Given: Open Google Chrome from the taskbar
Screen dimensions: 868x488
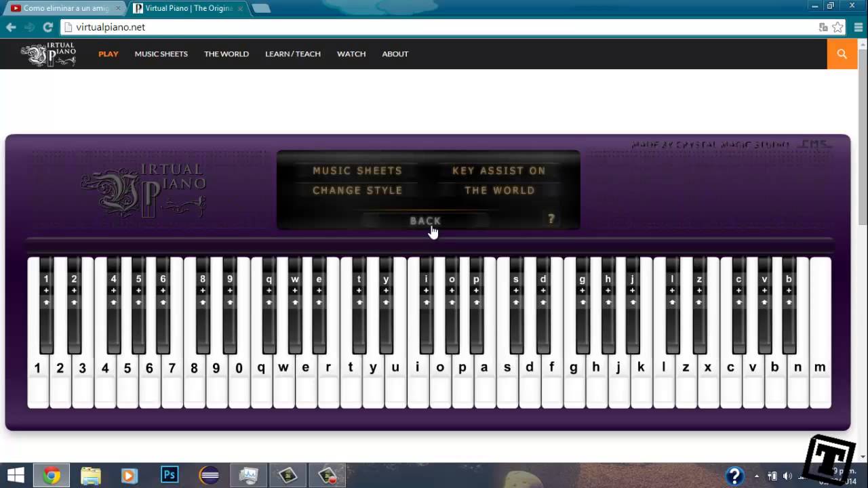Looking at the screenshot, I should pyautogui.click(x=52, y=475).
